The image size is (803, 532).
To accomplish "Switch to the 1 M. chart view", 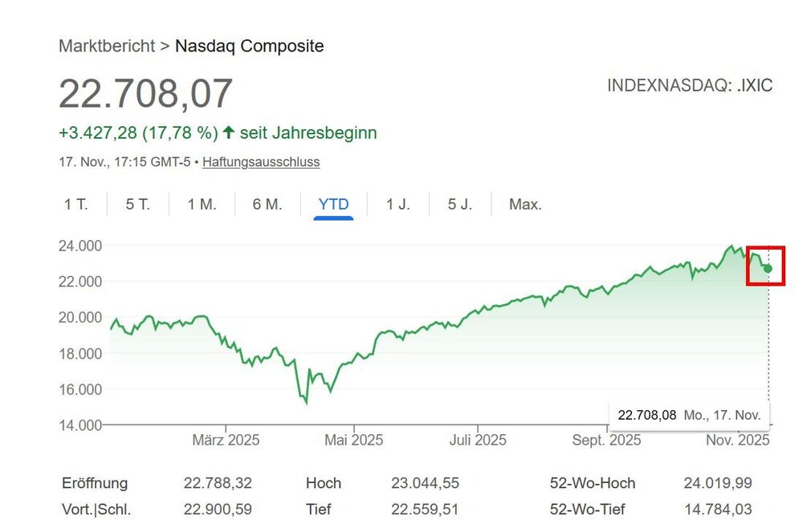I will 201,205.
